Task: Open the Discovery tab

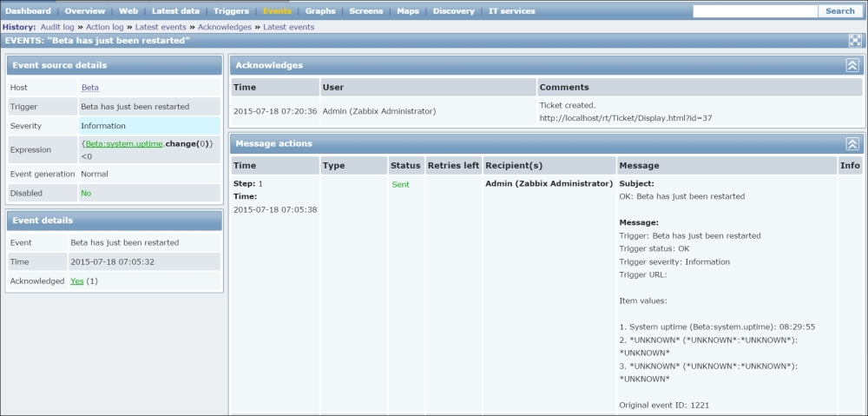Action: pos(453,11)
